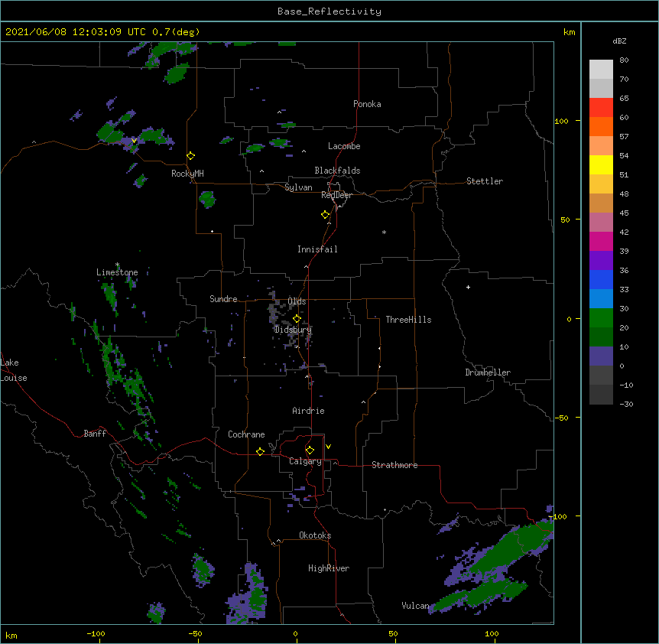Click the dBZ legend heading
Screen dimensions: 659x644
619,41
